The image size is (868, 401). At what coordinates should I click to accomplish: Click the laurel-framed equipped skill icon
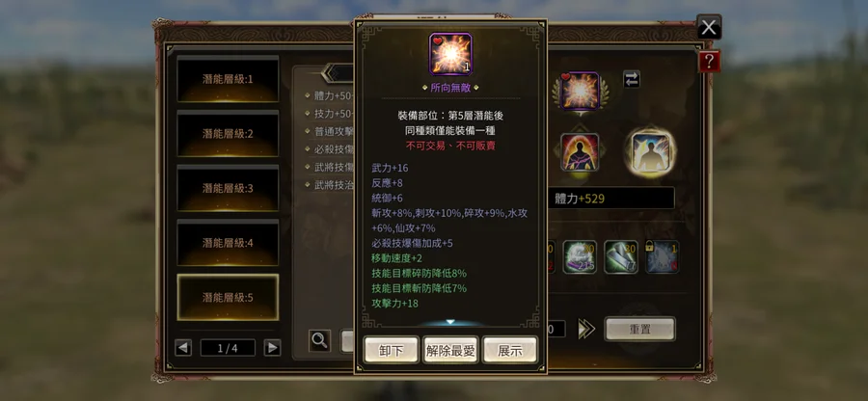coord(580,91)
